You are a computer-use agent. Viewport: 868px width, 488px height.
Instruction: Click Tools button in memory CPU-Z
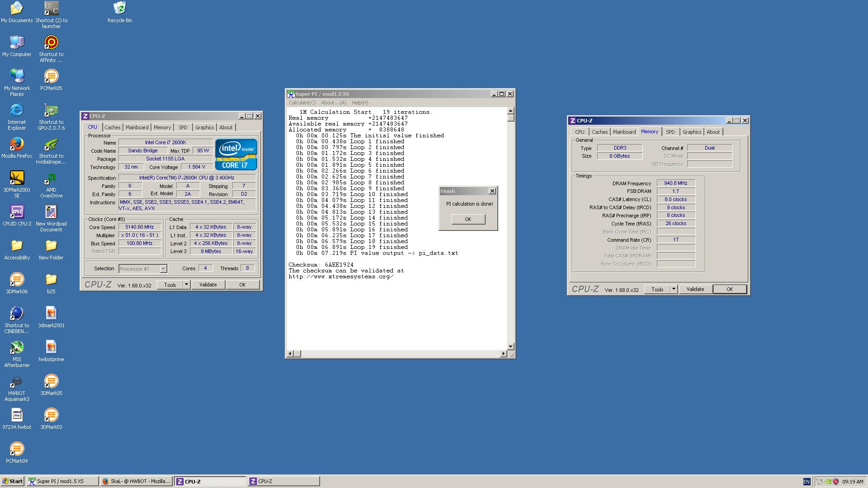click(657, 289)
